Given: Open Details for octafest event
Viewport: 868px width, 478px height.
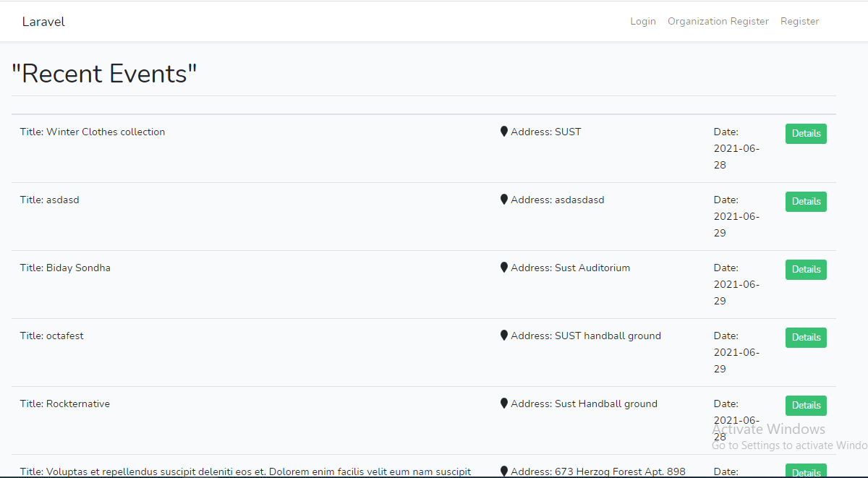Looking at the screenshot, I should [x=806, y=338].
